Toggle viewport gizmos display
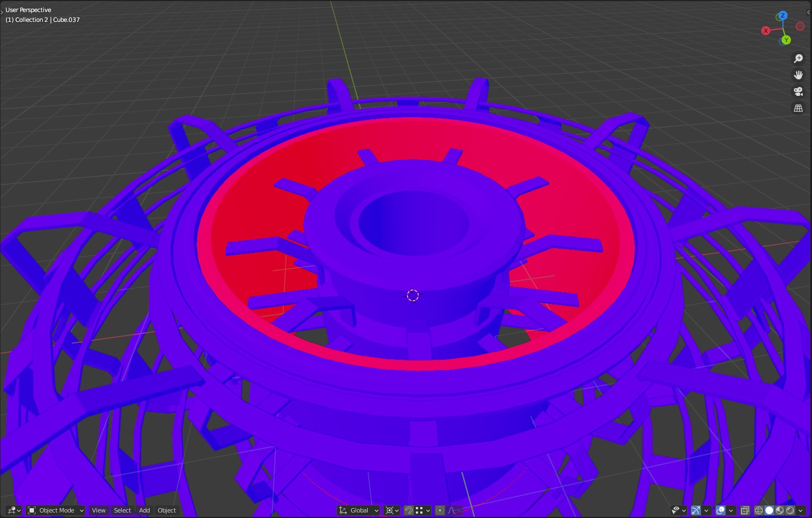 pos(696,510)
